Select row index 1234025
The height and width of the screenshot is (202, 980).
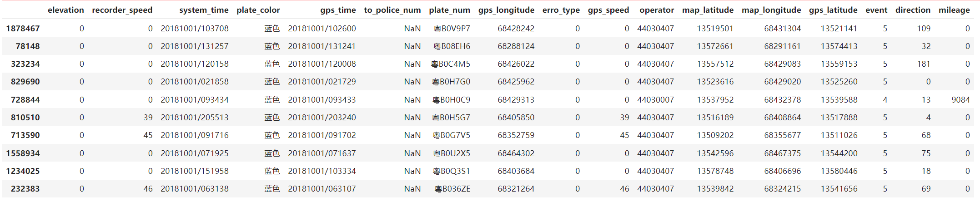[23, 171]
